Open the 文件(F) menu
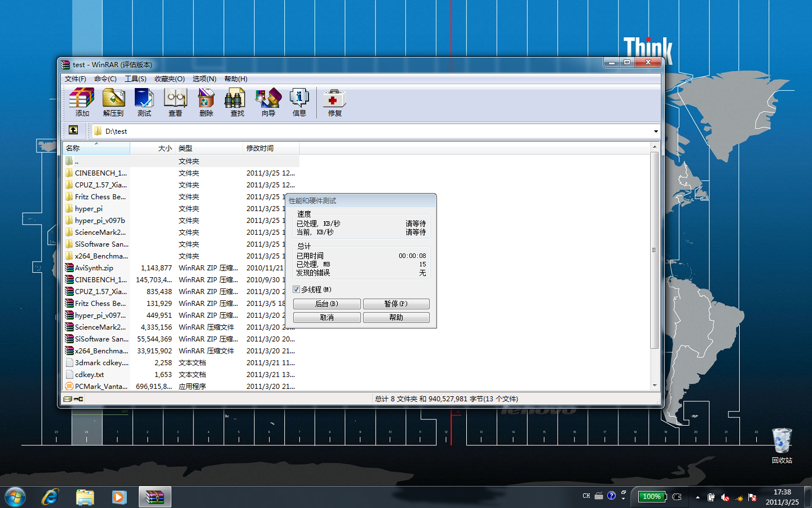Viewport: 812px width, 508px height. [x=76, y=79]
